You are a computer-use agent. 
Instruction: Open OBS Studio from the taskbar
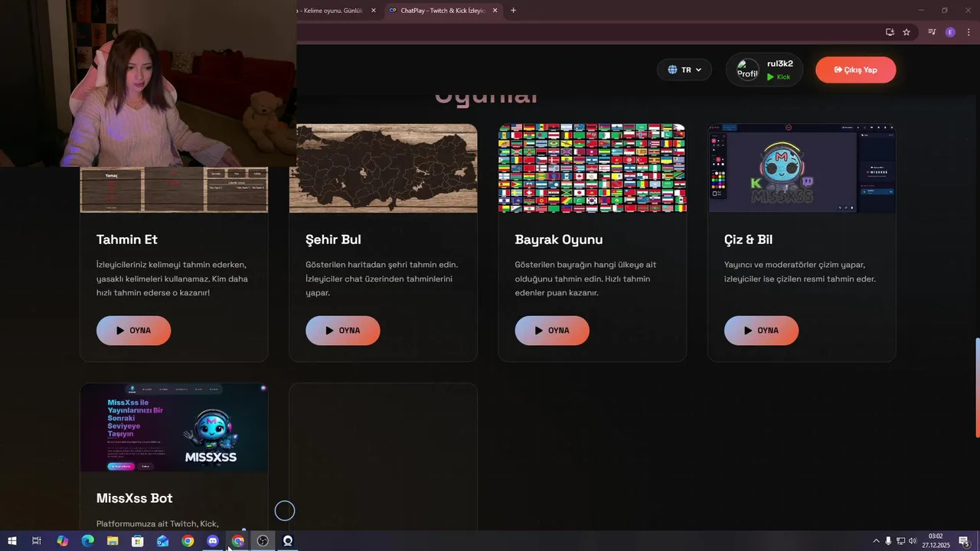pos(263,541)
